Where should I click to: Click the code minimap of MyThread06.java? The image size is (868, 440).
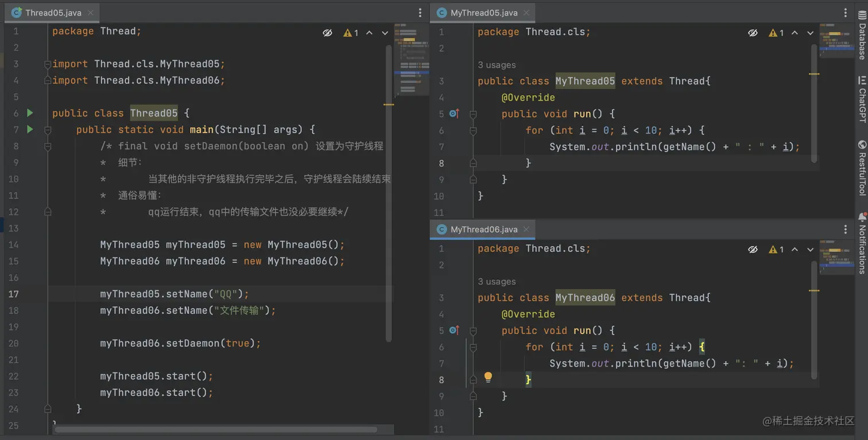point(837,258)
